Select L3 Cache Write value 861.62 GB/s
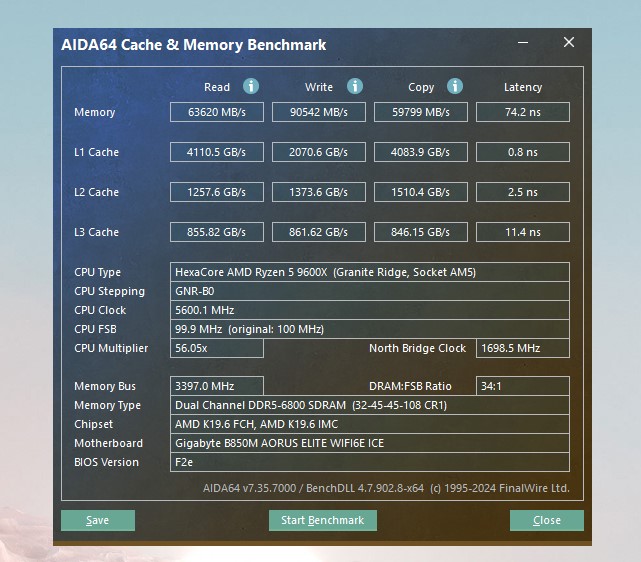 (318, 232)
